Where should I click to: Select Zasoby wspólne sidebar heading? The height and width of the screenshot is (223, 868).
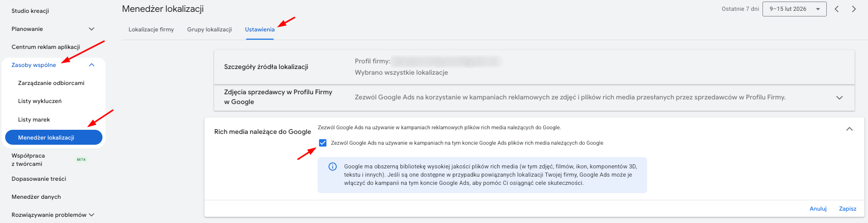[34, 65]
